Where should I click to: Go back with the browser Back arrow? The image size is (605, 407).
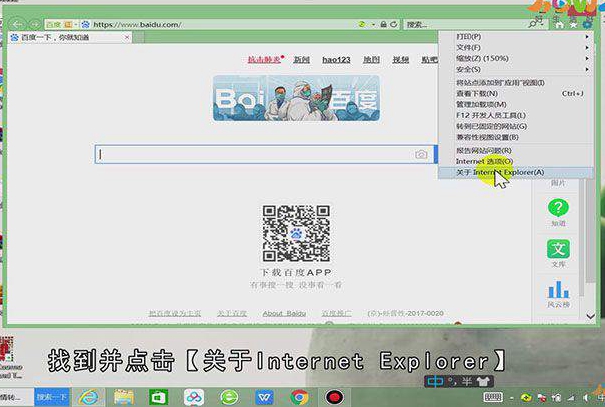coord(17,25)
